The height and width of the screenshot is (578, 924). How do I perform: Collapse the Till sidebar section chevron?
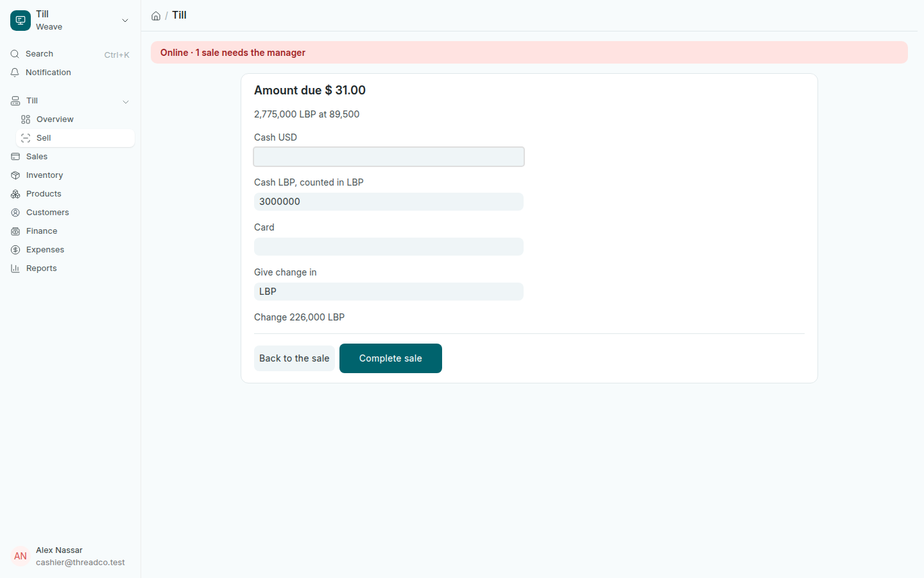tap(126, 101)
